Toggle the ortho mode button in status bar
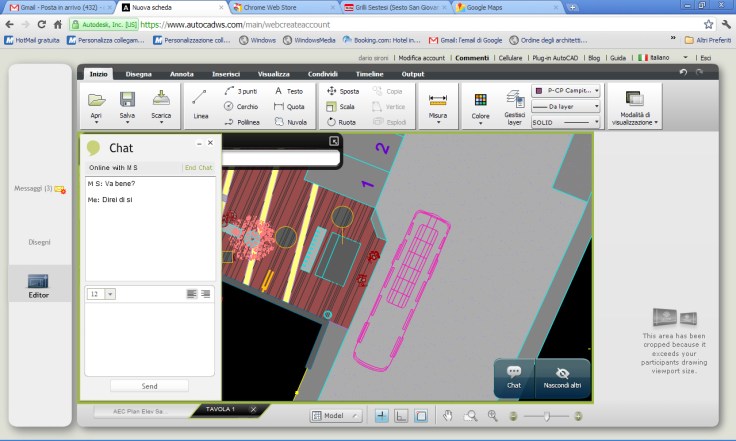This screenshot has width=736, height=441. coord(402,415)
